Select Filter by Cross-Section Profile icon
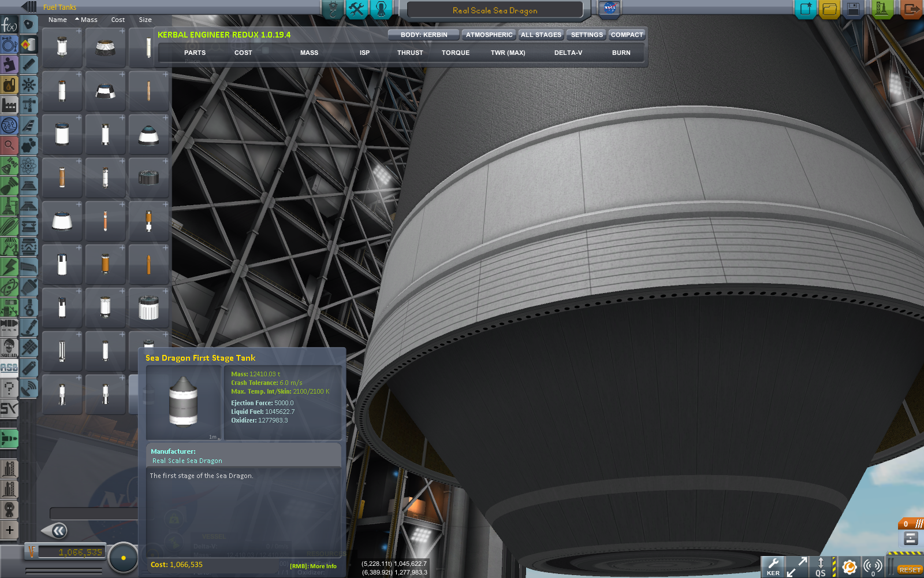 9,45
